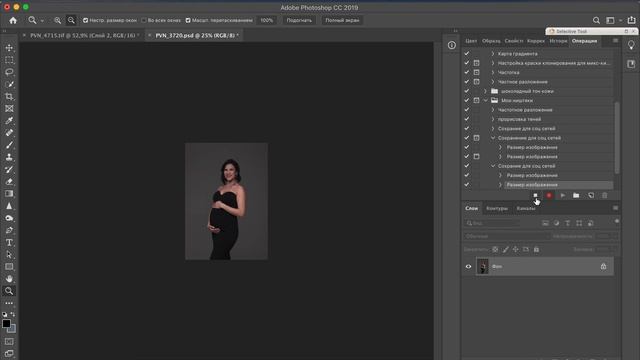Stop recording in the Actions panel
640x360 pixels.
point(536,196)
